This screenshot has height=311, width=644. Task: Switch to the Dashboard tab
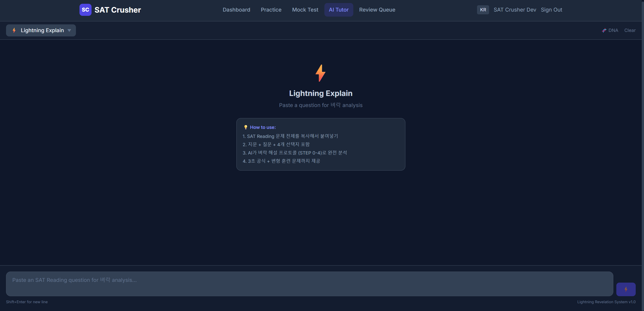(x=236, y=10)
